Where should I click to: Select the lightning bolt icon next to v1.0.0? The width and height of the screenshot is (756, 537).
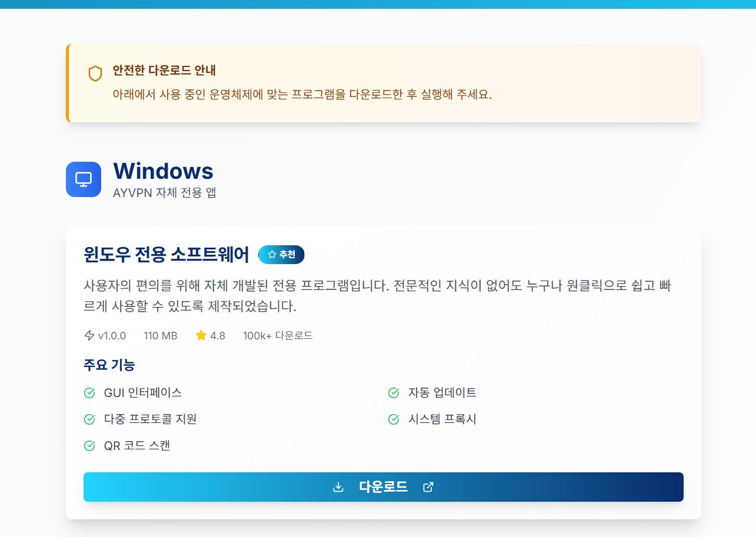tap(89, 335)
